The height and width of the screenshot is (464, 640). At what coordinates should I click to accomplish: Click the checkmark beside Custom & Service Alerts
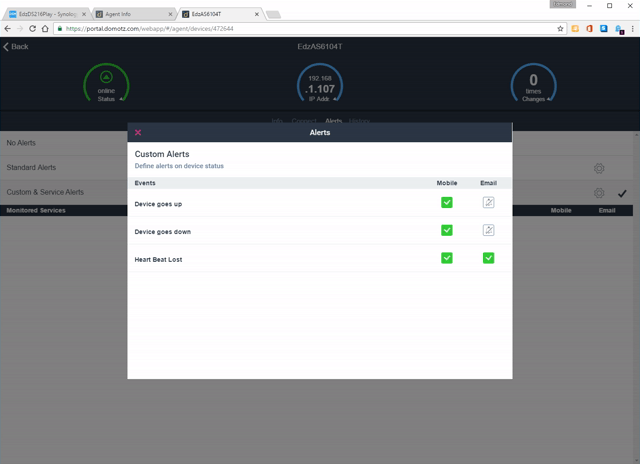622,193
